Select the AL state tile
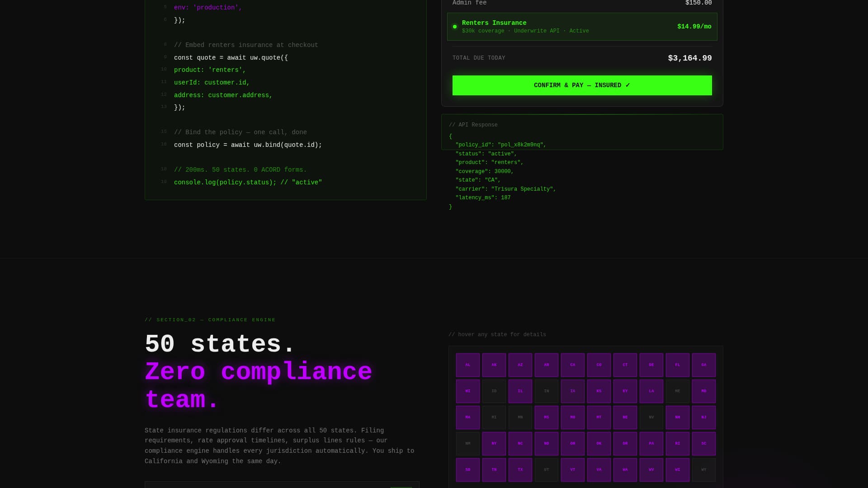 (x=468, y=365)
